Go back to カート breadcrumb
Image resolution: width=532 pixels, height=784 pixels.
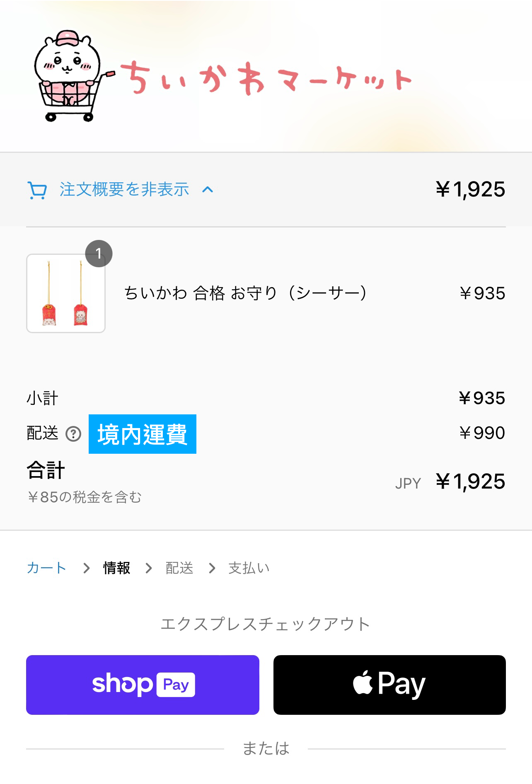46,568
